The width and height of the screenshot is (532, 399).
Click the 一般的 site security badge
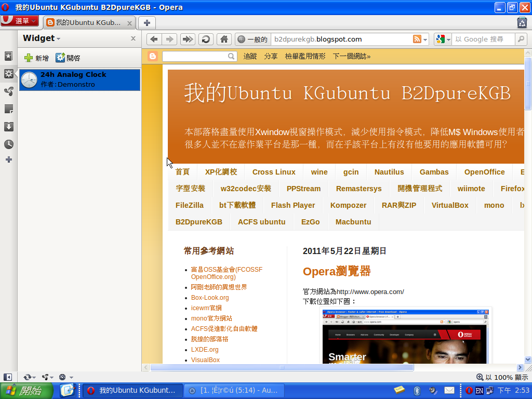(x=253, y=39)
